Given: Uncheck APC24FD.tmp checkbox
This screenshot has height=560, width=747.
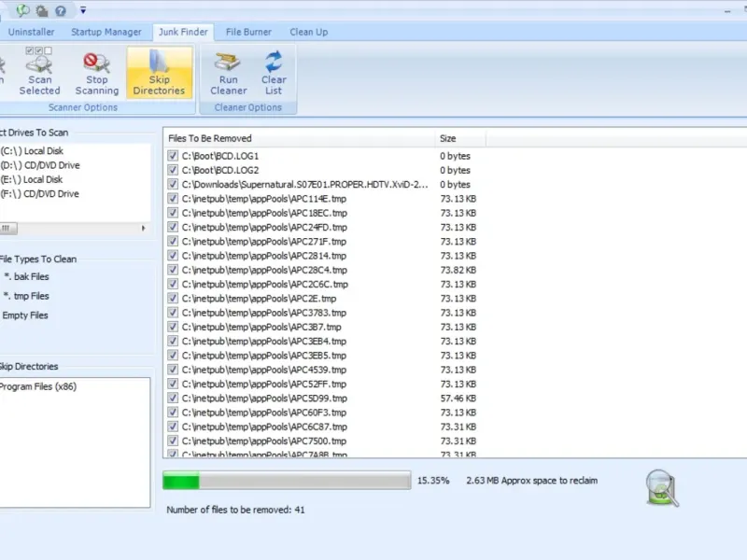Looking at the screenshot, I should coord(173,227).
